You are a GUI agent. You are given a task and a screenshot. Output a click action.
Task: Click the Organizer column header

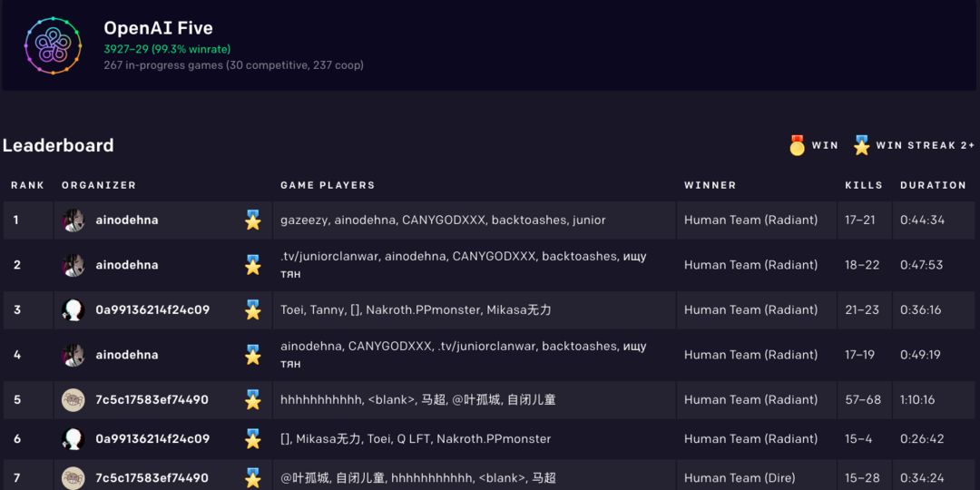[99, 185]
